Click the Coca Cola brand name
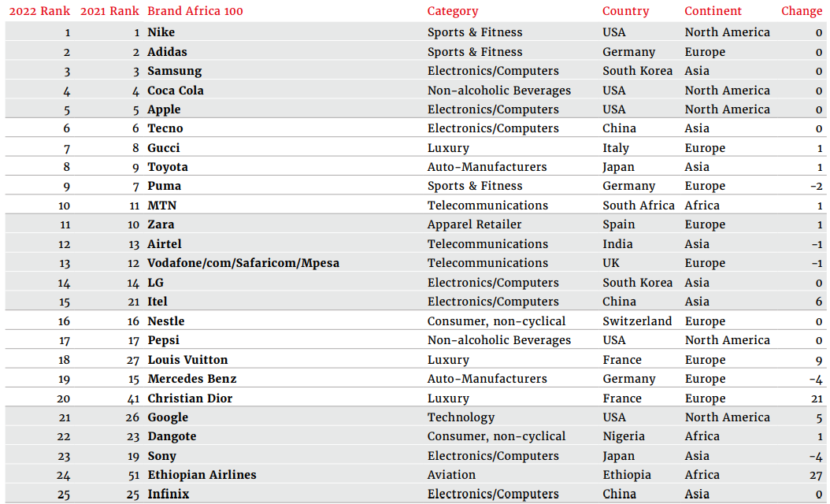Image resolution: width=830 pixels, height=504 pixels. click(176, 91)
